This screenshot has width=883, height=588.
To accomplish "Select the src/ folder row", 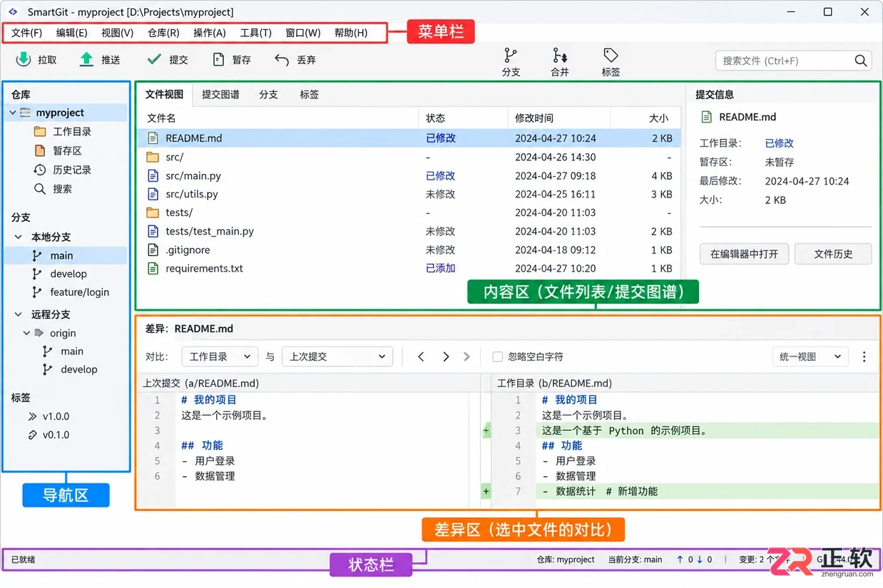I will coord(409,157).
